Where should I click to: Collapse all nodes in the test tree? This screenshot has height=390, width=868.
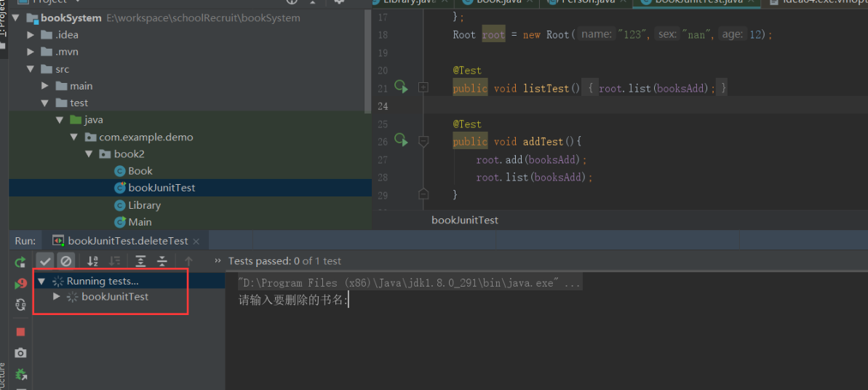coord(162,261)
